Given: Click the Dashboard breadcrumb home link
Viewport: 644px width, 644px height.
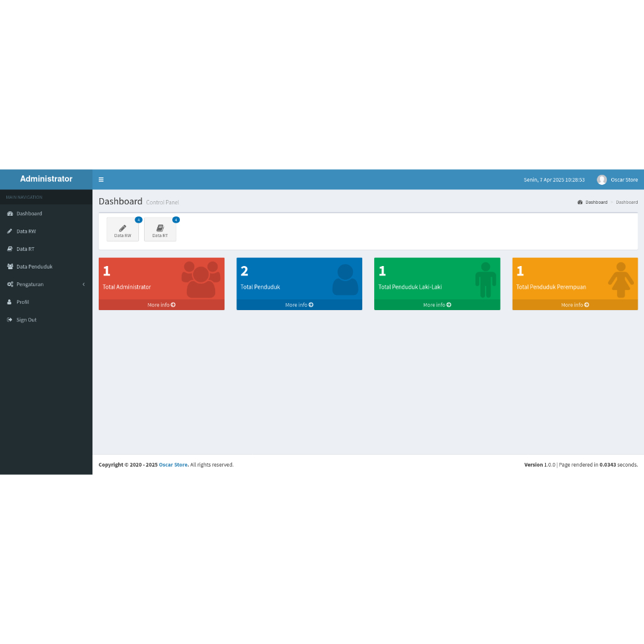Looking at the screenshot, I should [592, 202].
